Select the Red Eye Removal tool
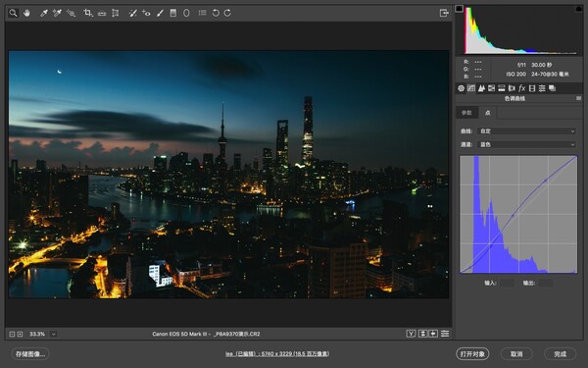This screenshot has width=588, height=368. (146, 13)
